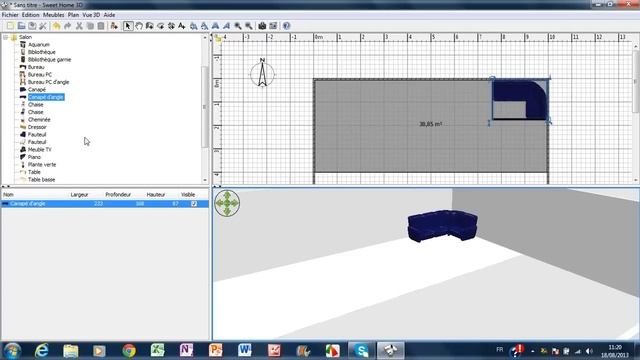Select Canapé in the catalog tree
This screenshot has height=360, width=640.
(37, 89)
